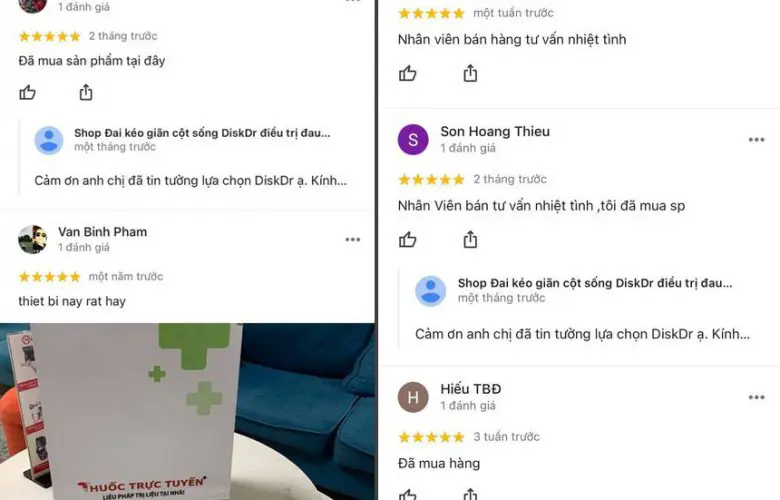The height and width of the screenshot is (500, 780).
Task: Click the five-star rating on Hiếu TBĐ's review
Action: (431, 437)
